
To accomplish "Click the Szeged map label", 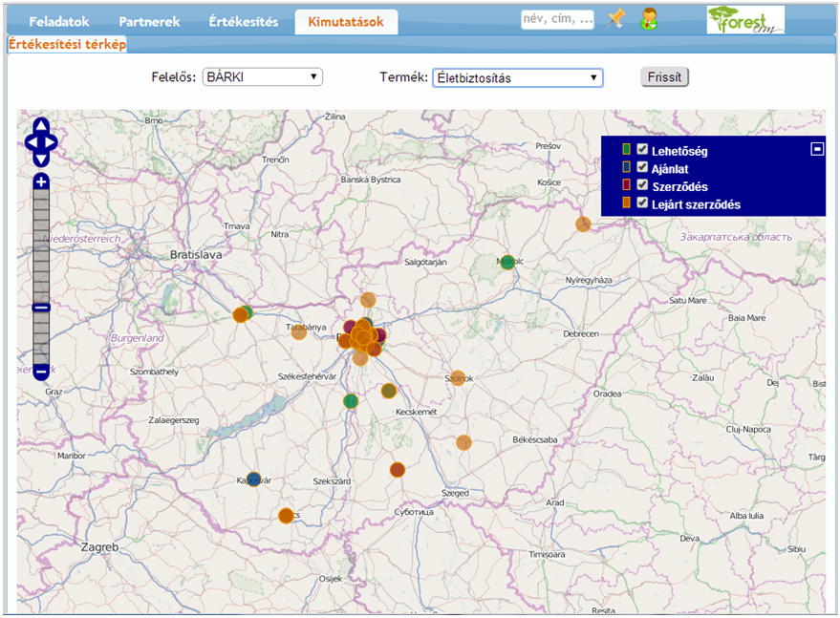I will (x=455, y=493).
